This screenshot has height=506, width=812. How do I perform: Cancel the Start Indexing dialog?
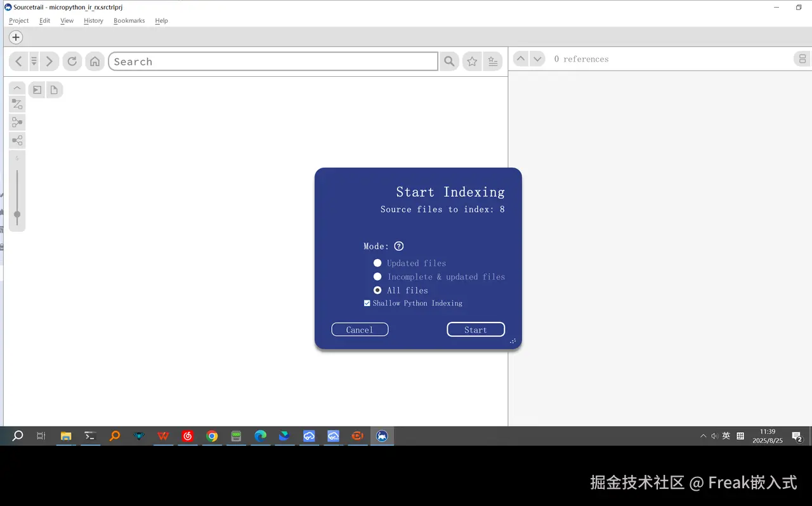click(x=360, y=330)
